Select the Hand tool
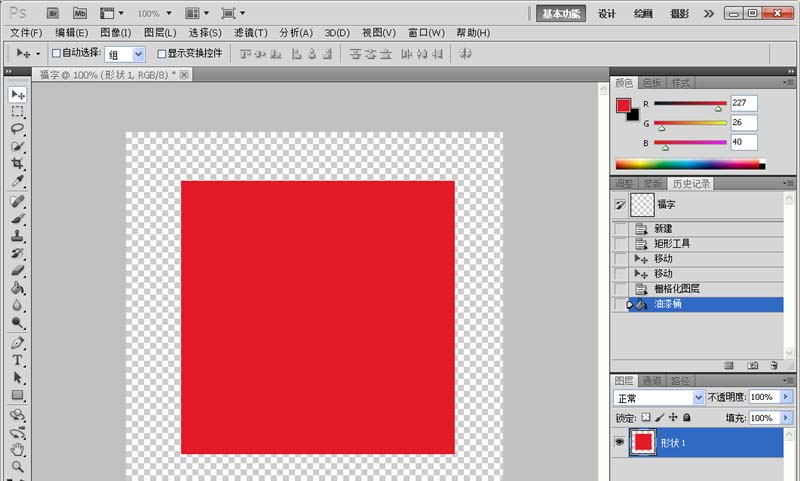Image resolution: width=800 pixels, height=481 pixels. 17,449
